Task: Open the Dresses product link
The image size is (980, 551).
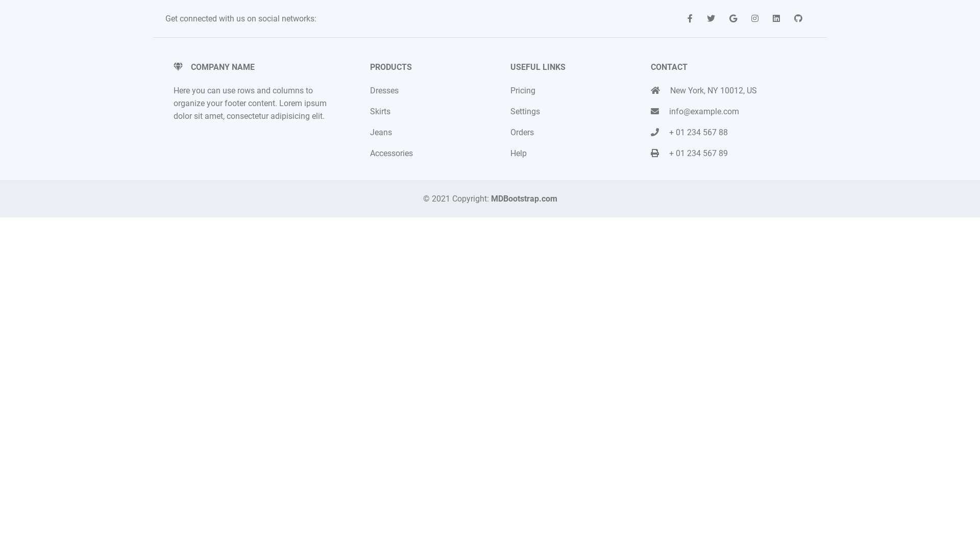Action: 384,90
